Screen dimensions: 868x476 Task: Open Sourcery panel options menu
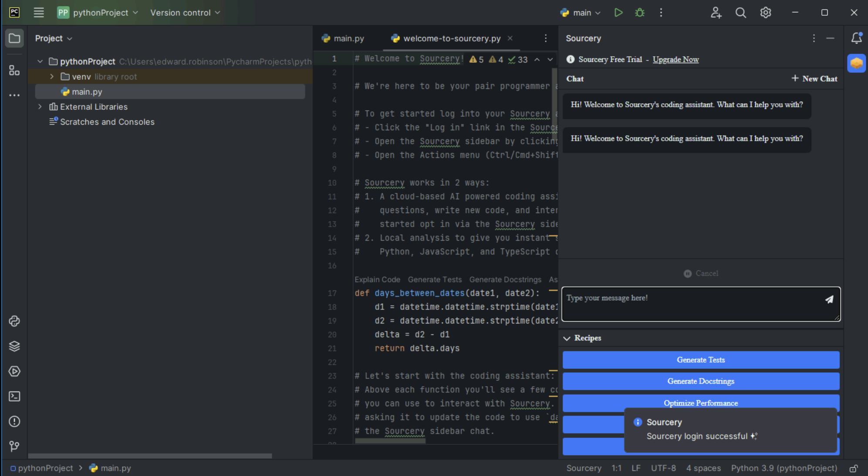pos(814,38)
